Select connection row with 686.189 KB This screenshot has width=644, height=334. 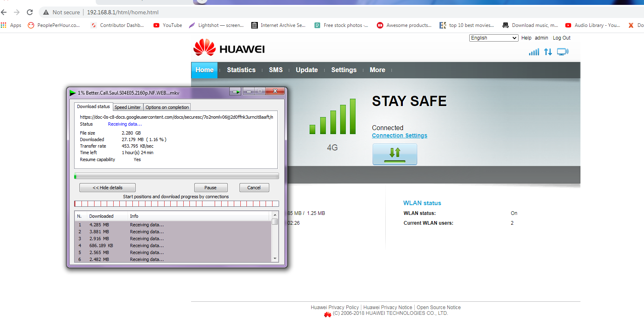click(x=173, y=246)
